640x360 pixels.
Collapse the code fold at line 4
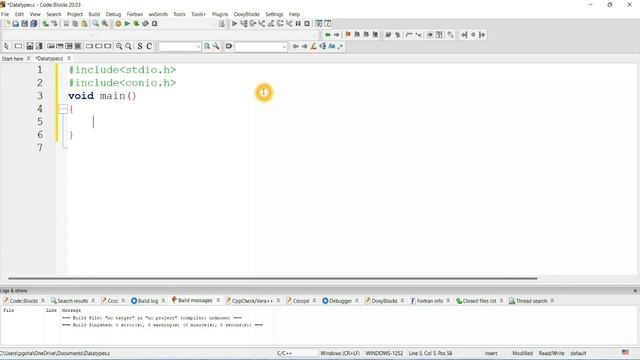point(63,109)
